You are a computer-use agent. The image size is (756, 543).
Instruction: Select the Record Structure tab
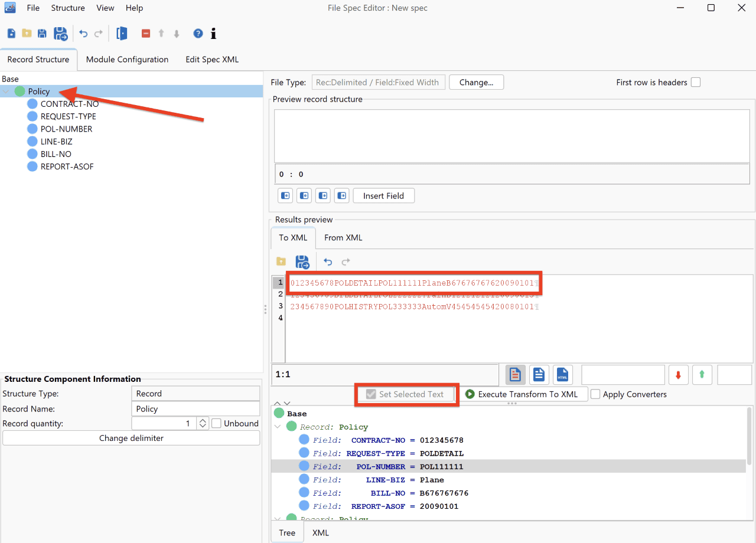(38, 60)
